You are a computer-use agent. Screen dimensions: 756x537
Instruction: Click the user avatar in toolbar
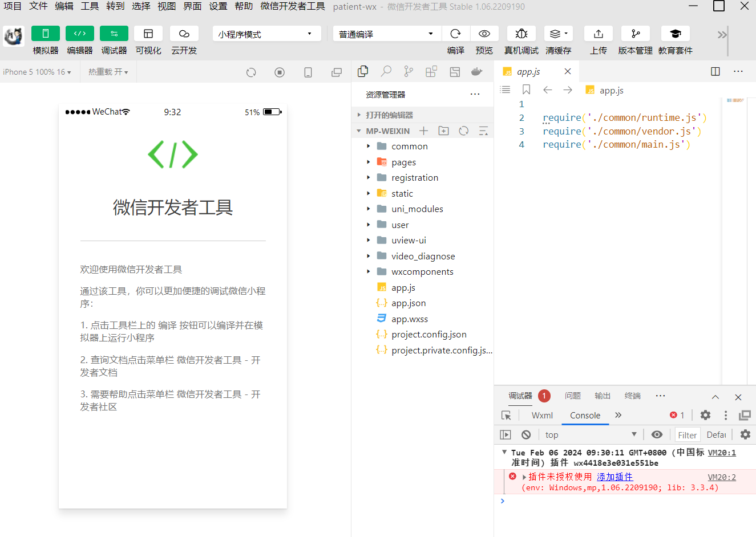(13, 36)
